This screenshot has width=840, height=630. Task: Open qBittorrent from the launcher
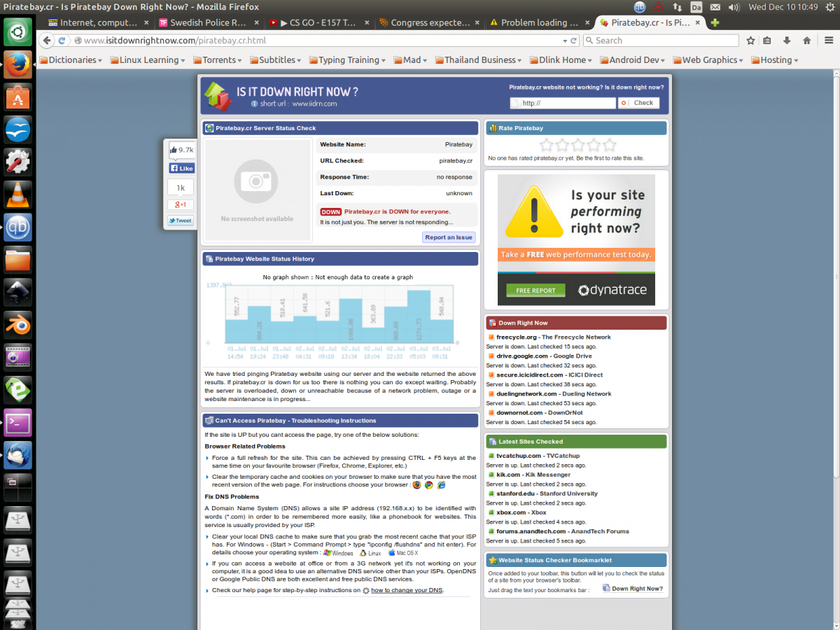coord(17,227)
